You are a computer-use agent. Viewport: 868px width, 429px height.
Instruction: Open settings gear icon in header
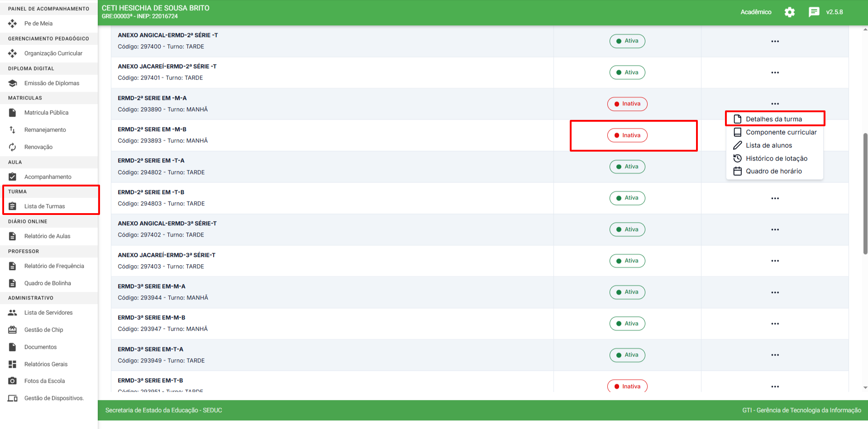789,12
